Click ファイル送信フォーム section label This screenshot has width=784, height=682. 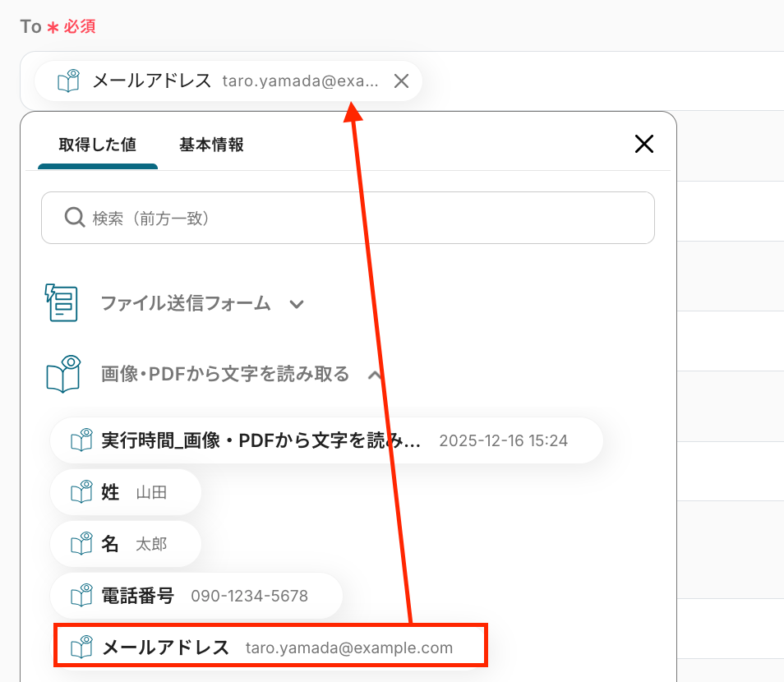point(186,303)
